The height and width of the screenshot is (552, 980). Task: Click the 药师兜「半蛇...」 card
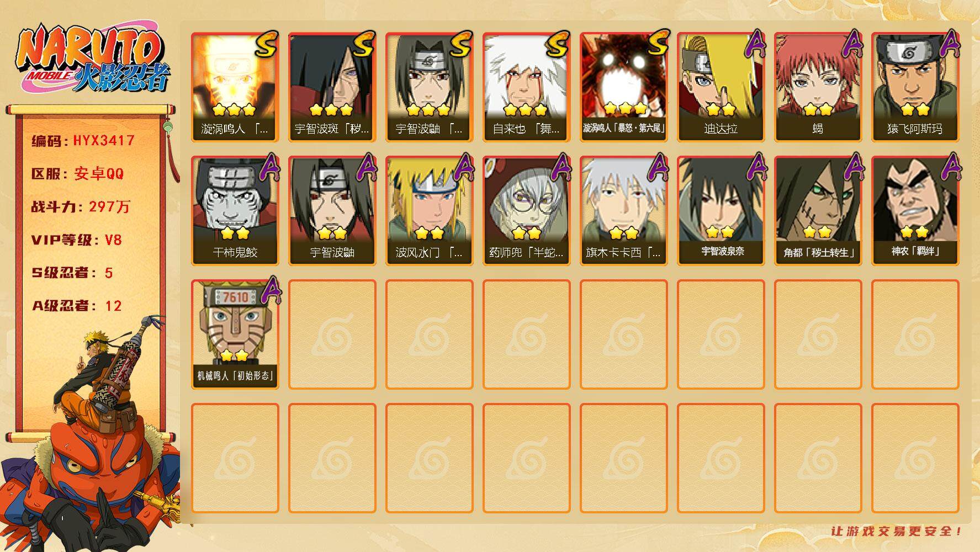526,211
